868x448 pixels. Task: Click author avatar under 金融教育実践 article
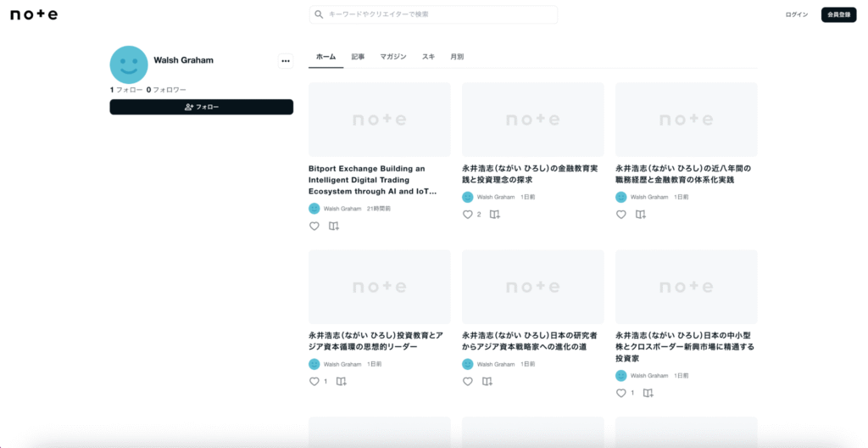point(468,197)
